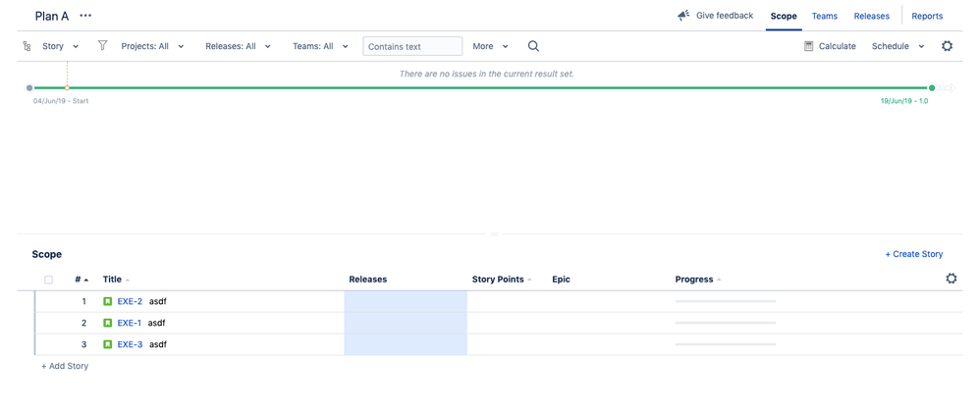Open the Reports tab
The height and width of the screenshot is (412, 980).
pyautogui.click(x=927, y=17)
